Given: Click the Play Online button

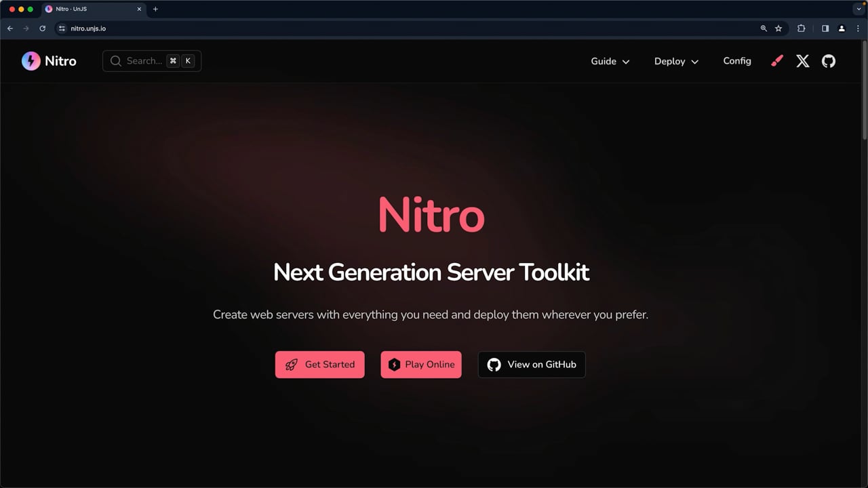Looking at the screenshot, I should pyautogui.click(x=421, y=365).
